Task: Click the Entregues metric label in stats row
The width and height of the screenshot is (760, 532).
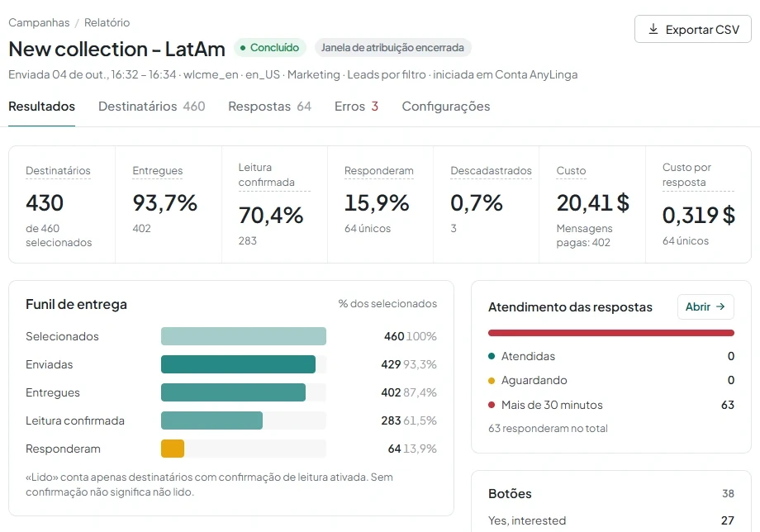Action: pyautogui.click(x=158, y=170)
